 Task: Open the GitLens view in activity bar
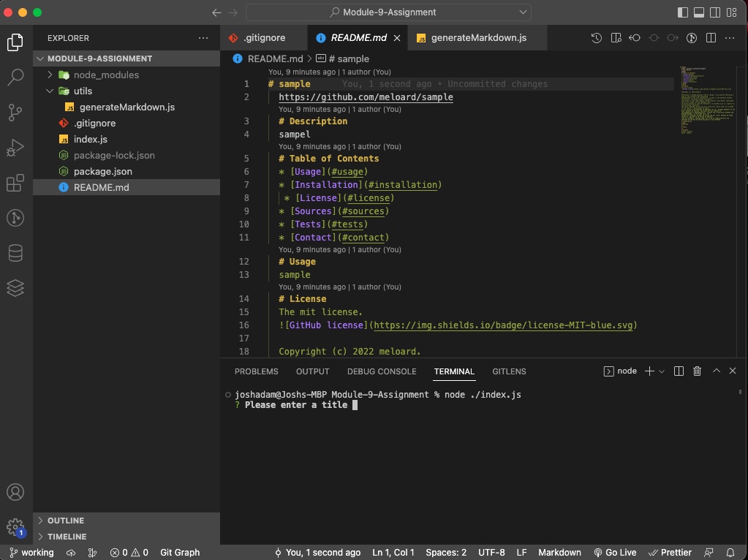[15, 218]
